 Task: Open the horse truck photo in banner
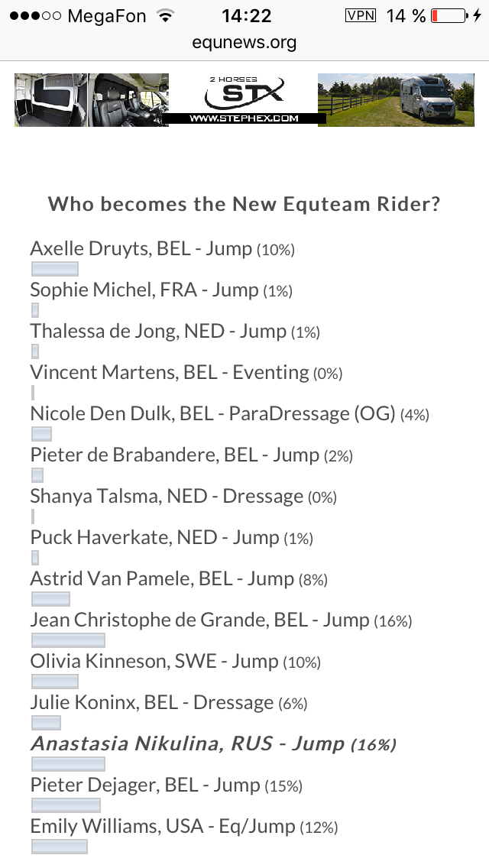396,100
